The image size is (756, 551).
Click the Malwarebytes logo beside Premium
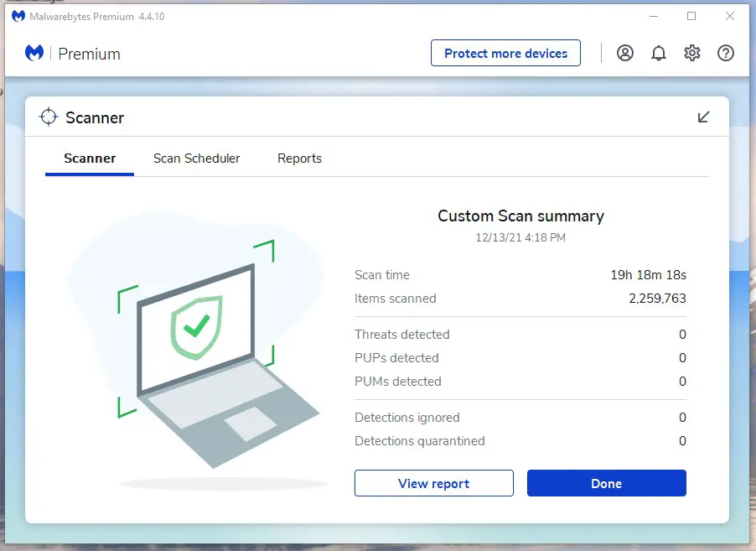pyautogui.click(x=34, y=53)
